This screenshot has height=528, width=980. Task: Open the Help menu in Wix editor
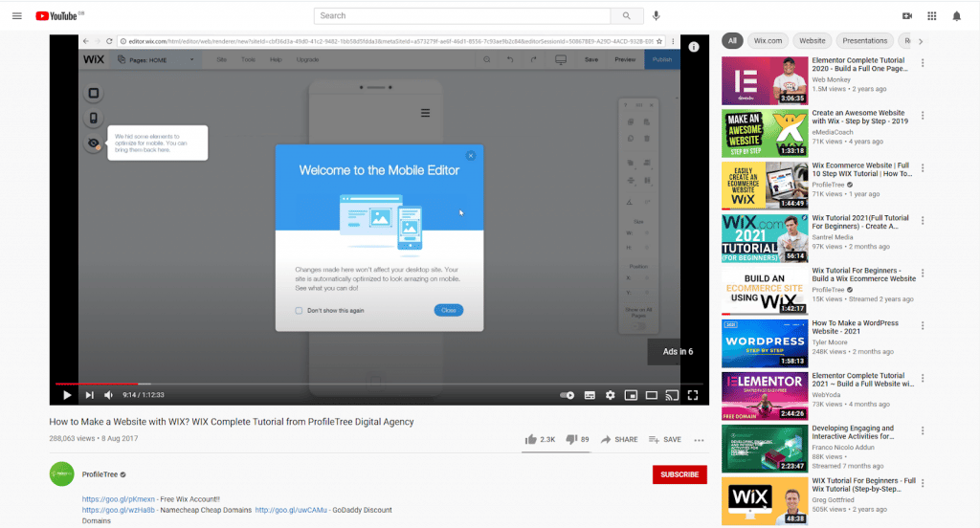point(276,60)
